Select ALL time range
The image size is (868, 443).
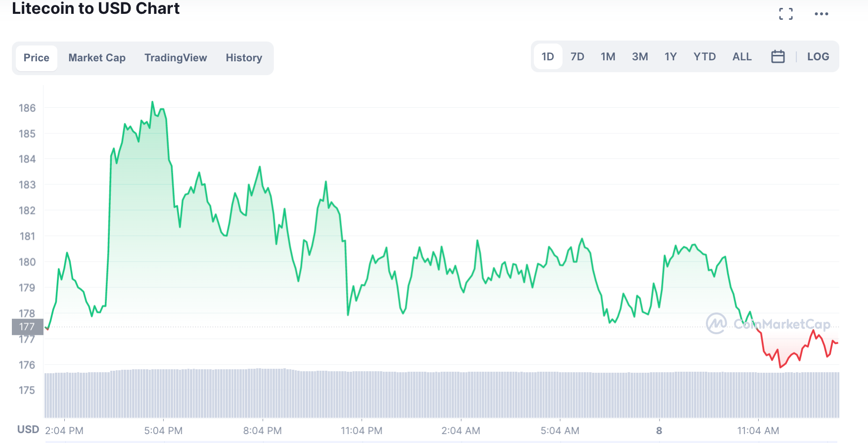pyautogui.click(x=742, y=56)
